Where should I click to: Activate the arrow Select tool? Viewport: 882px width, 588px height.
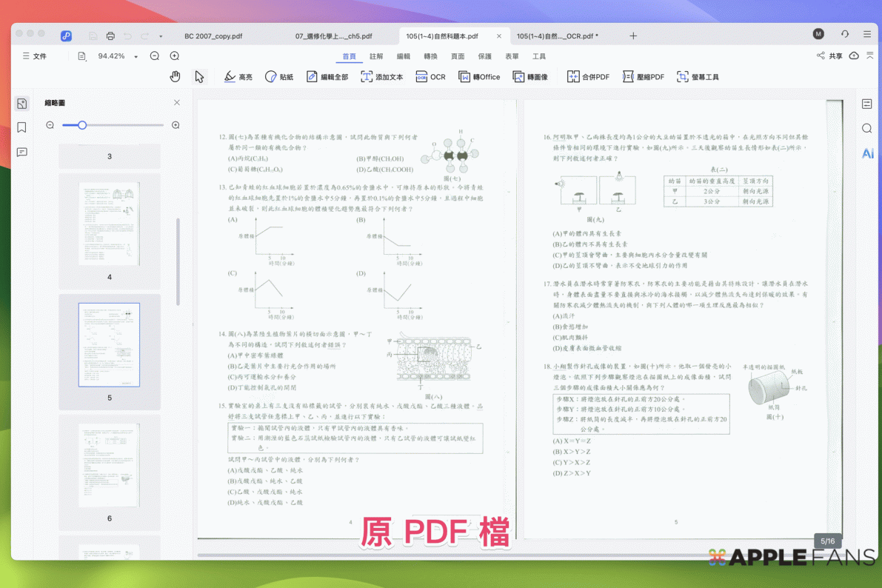coord(198,76)
